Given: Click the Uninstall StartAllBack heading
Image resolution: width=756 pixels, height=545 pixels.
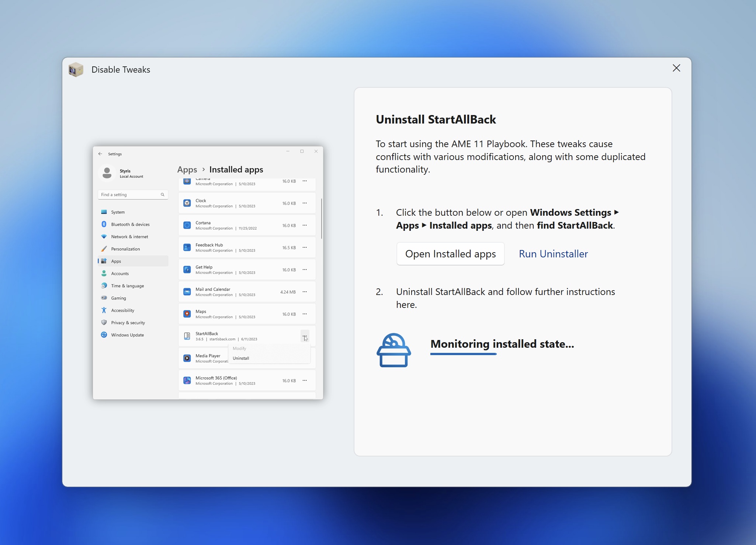Looking at the screenshot, I should (436, 119).
